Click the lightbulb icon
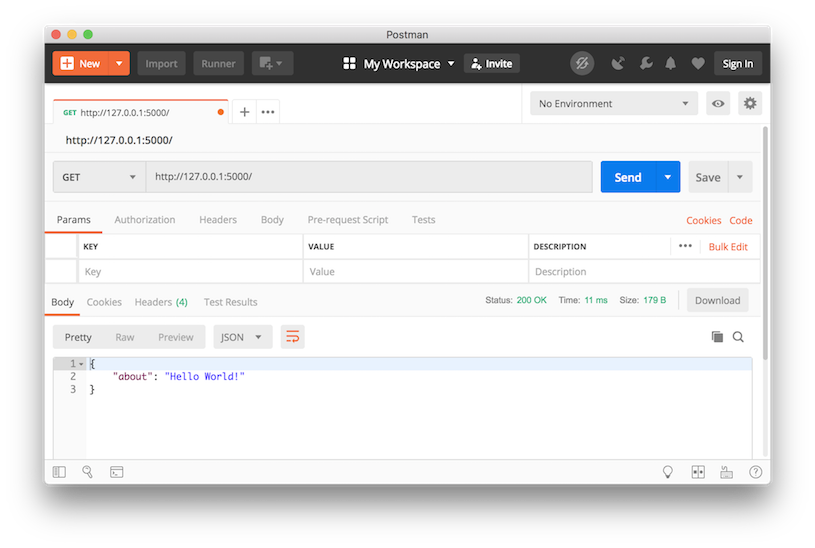 tap(668, 472)
